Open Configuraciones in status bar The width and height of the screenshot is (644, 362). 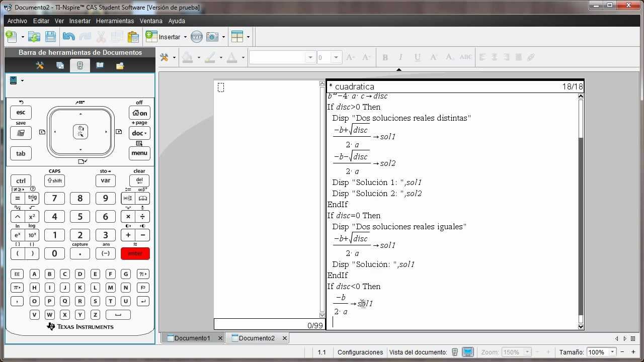pos(360,352)
